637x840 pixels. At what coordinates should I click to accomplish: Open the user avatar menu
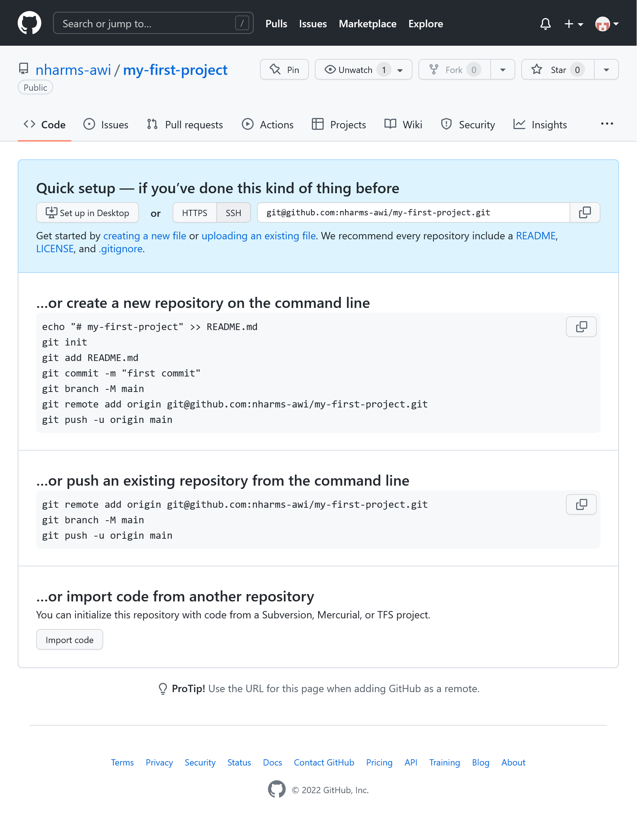click(607, 24)
